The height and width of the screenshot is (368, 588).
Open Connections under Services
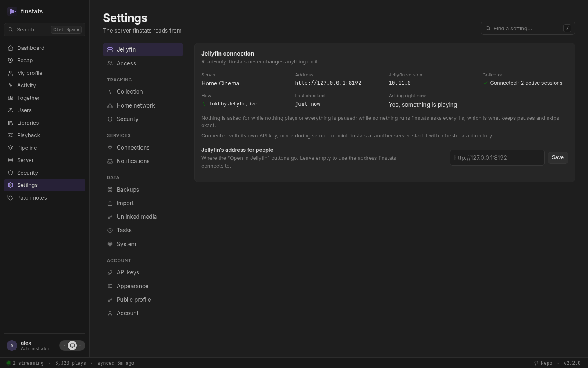point(143,148)
